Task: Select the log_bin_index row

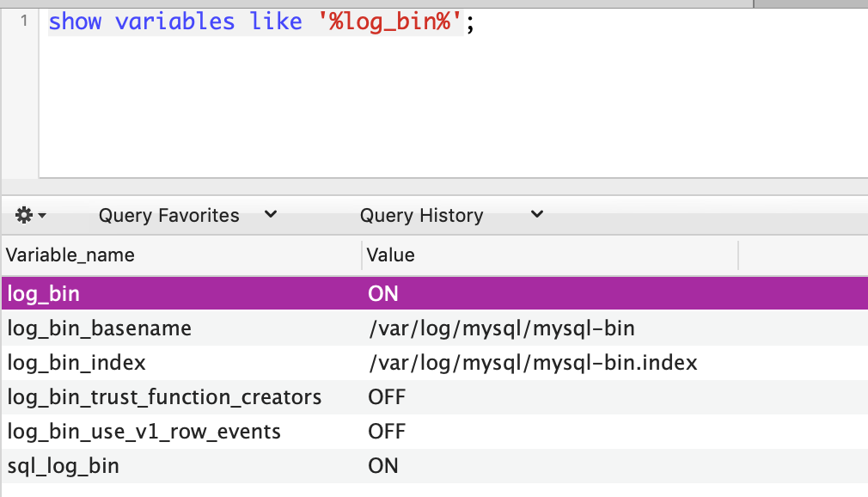Action: pyautogui.click(x=435, y=362)
